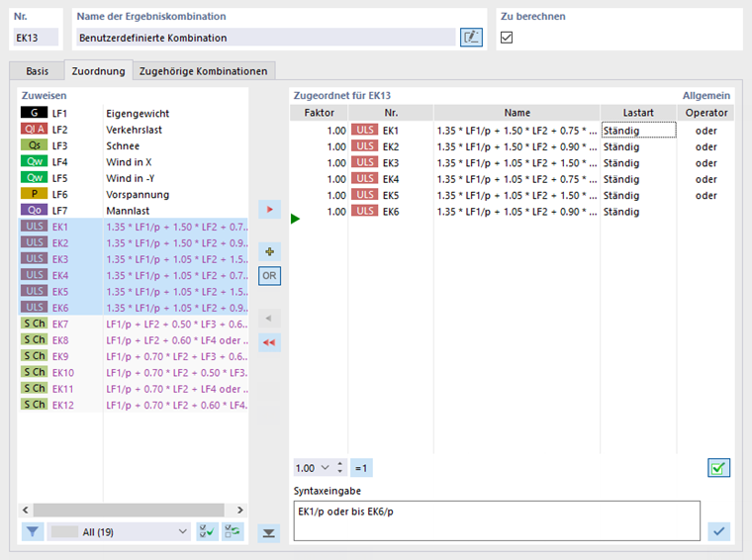Viewport: 752px width, 560px height.
Task: Click the filter funnel icon
Action: (32, 531)
